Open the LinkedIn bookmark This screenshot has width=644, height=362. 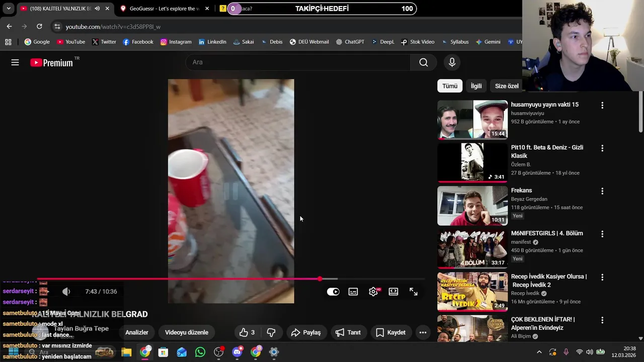212,42
